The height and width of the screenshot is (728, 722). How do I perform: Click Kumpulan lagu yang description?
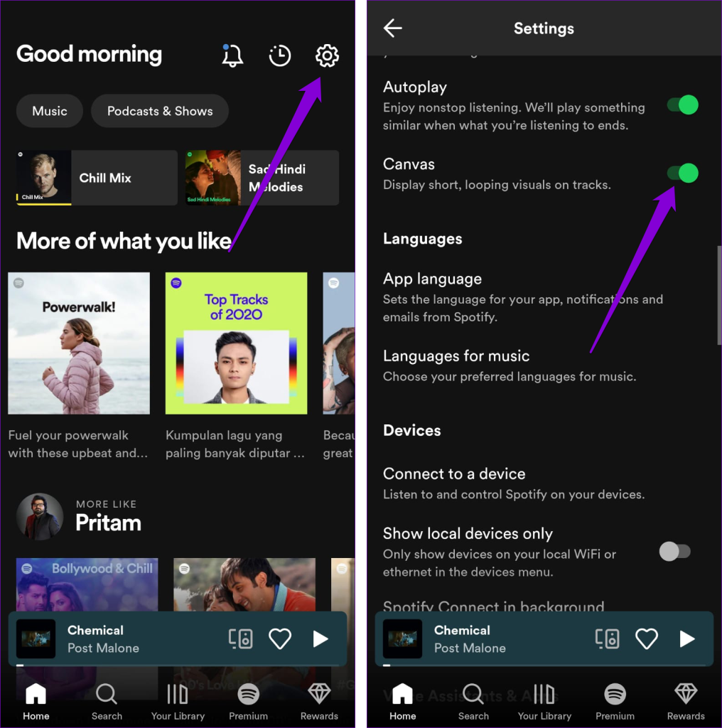[x=235, y=444]
